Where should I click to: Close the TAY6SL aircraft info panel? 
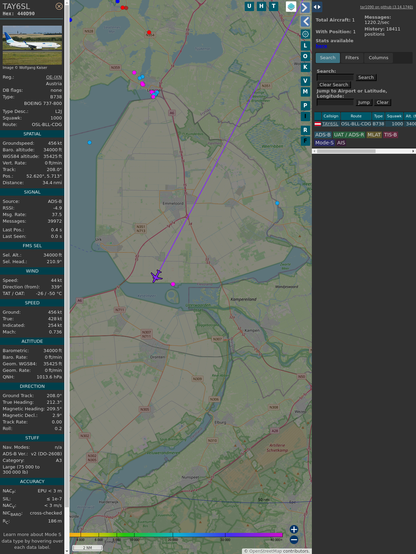click(59, 6)
